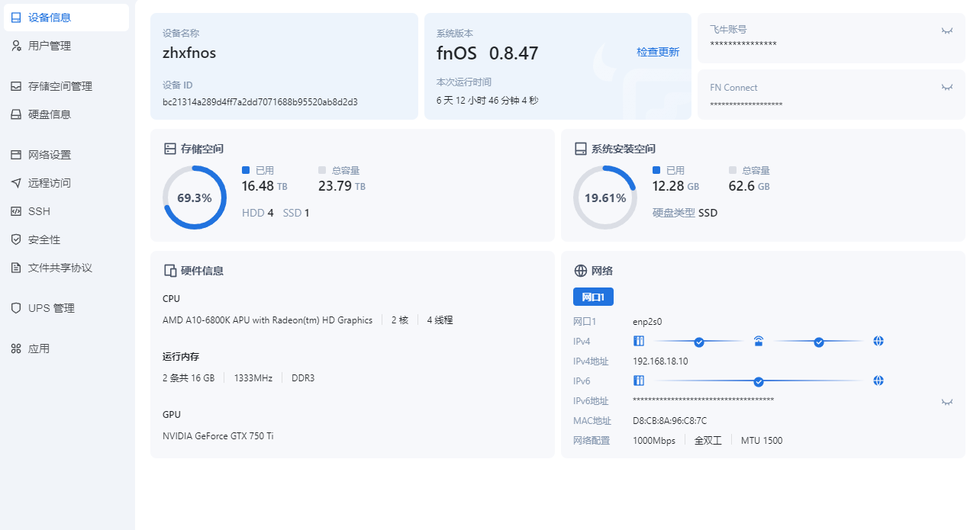Click the blue 已用 legend square in 存储空间
Viewport: 980px width, 530px height.
click(246, 170)
